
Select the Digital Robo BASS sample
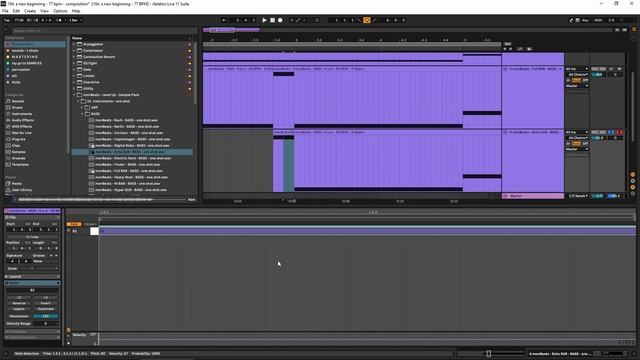click(132, 145)
